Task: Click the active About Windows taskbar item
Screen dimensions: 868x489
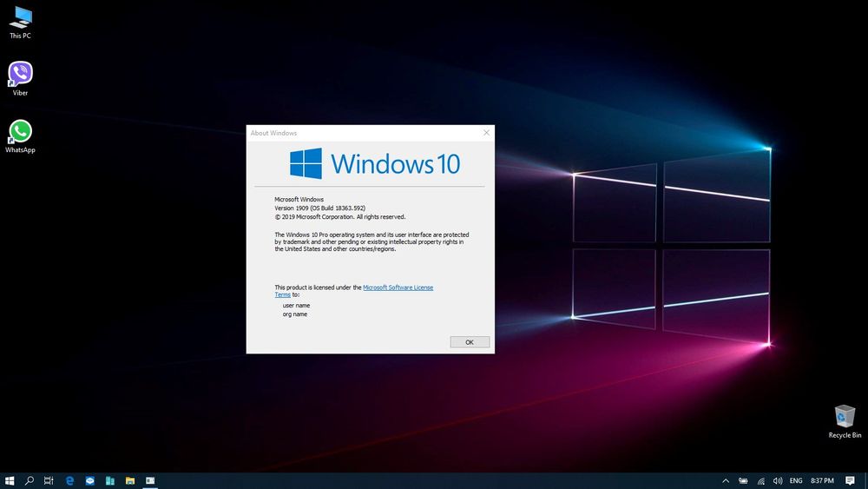Action: point(150,480)
